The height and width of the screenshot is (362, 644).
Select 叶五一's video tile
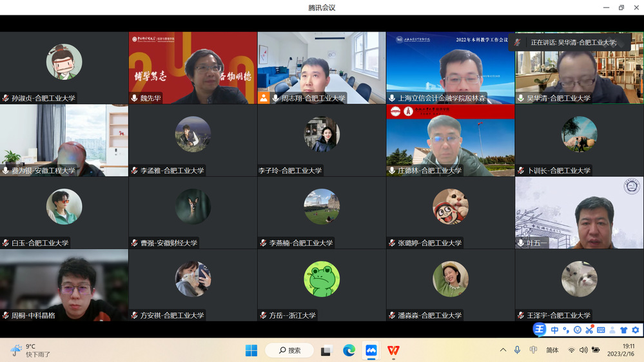click(579, 213)
